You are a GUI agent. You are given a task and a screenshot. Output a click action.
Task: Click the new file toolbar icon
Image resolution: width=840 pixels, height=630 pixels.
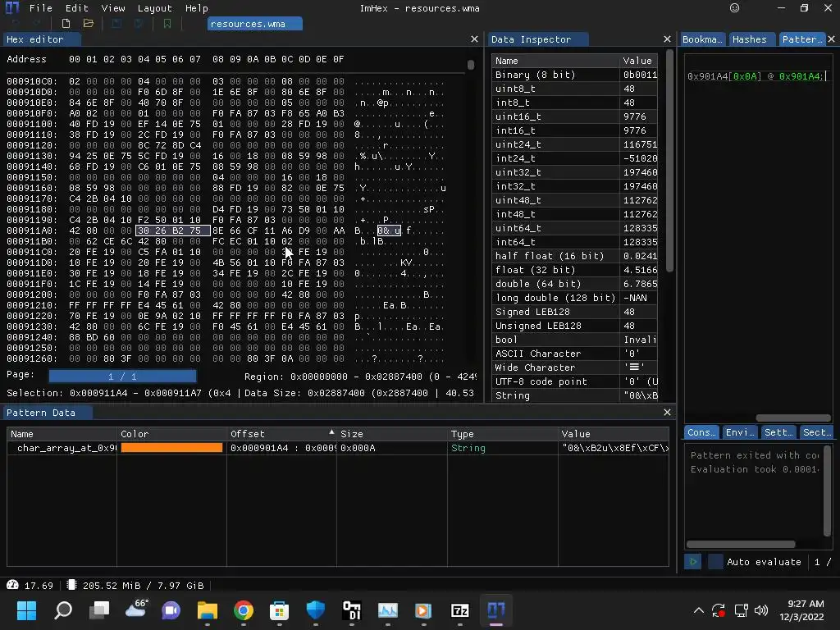click(x=66, y=24)
